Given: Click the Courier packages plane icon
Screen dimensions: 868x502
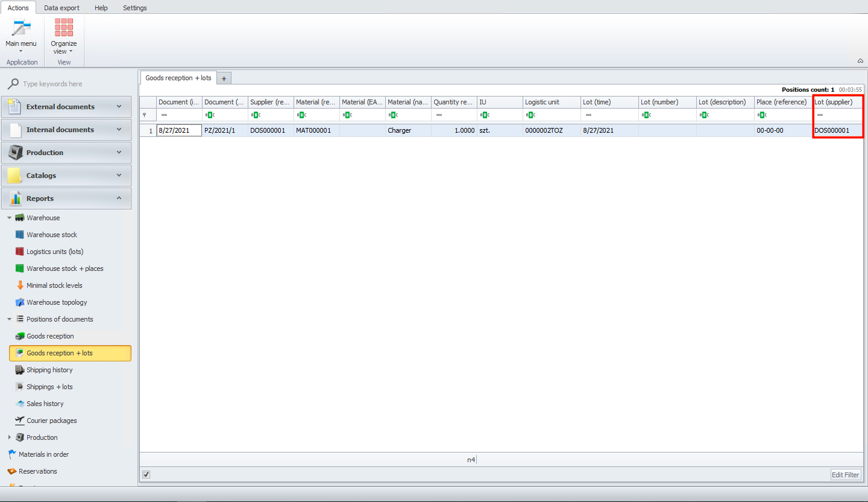Looking at the screenshot, I should (20, 421).
